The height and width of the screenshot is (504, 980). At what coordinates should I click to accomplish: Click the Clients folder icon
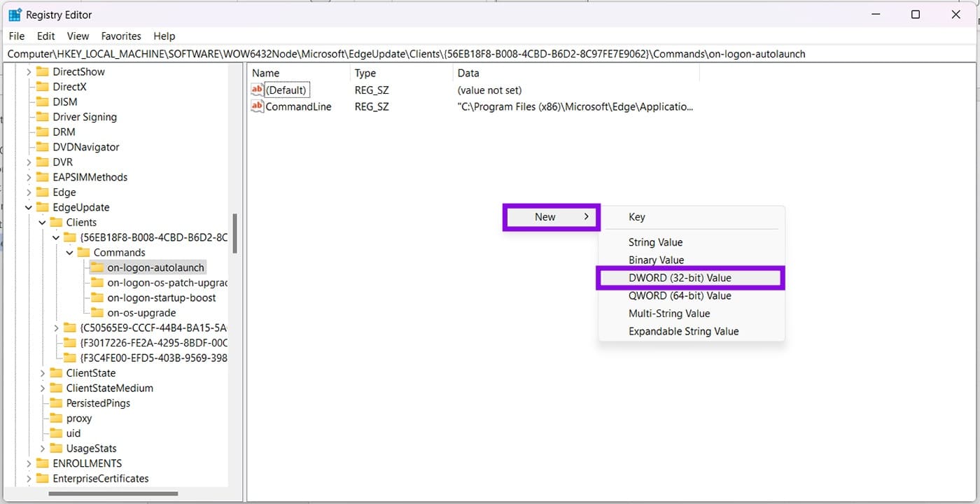click(x=55, y=222)
